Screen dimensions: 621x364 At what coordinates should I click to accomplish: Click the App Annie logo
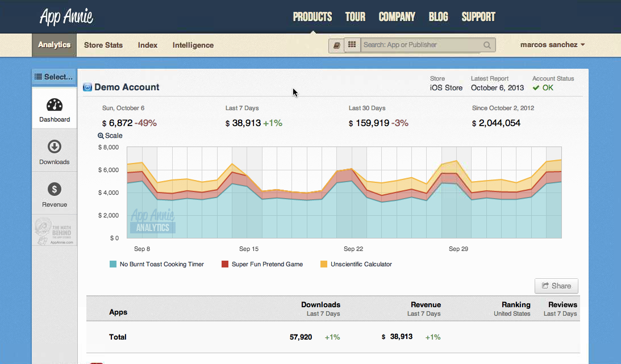[66, 16]
